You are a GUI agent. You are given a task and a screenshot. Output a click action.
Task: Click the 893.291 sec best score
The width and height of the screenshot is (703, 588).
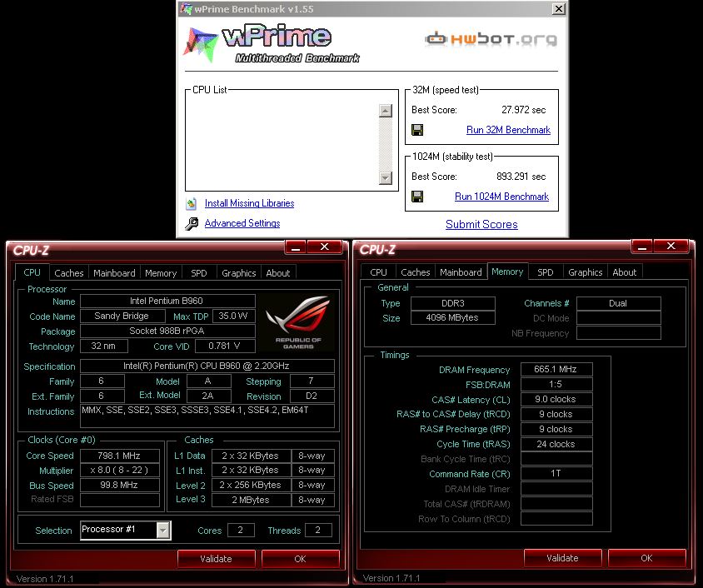(521, 177)
